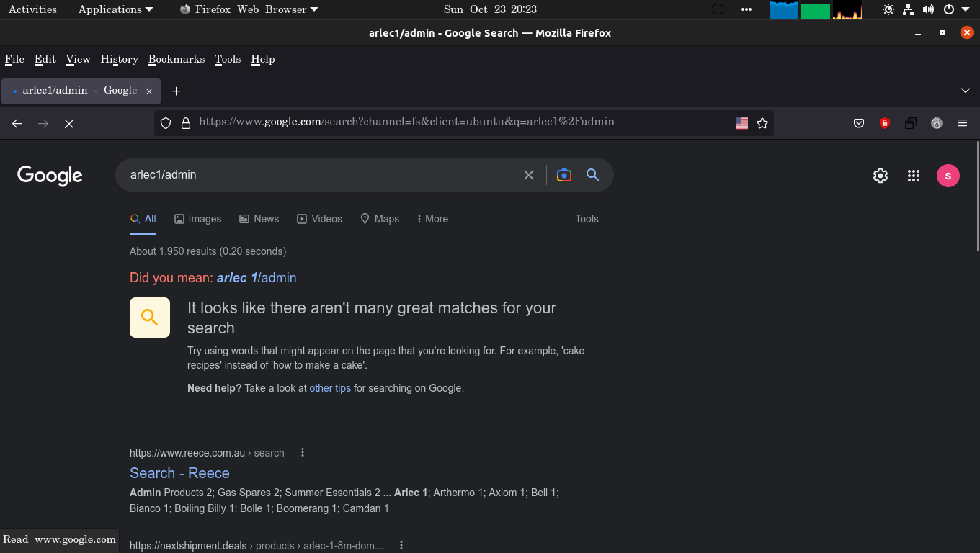The image size is (980, 553).
Task: Click the Google search by image camera icon
Action: [564, 175]
